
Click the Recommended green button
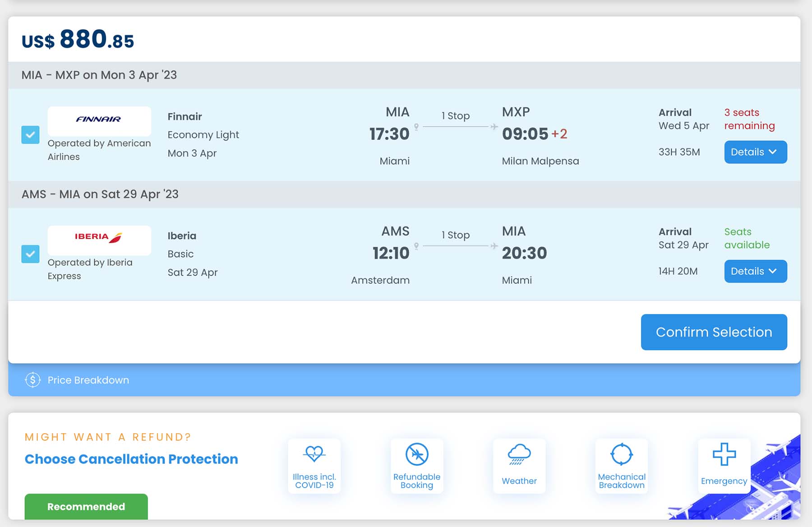tap(86, 506)
